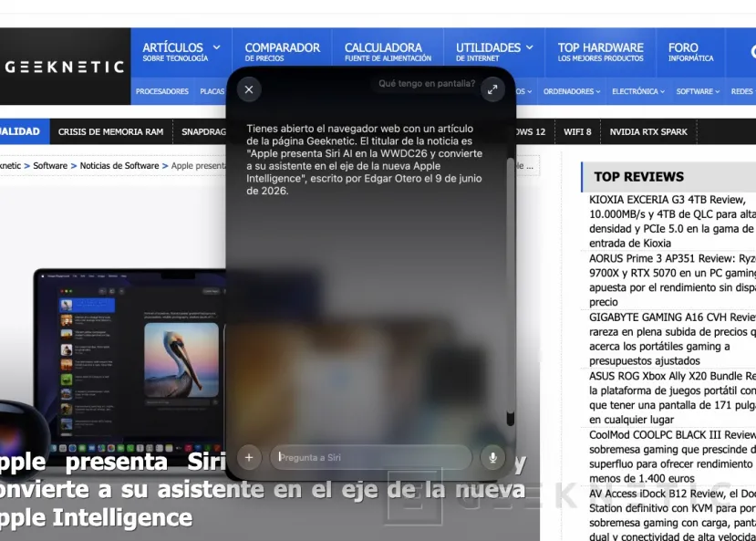The height and width of the screenshot is (541, 756).
Task: Expand the Artículos dropdown arrow
Action: 216,47
